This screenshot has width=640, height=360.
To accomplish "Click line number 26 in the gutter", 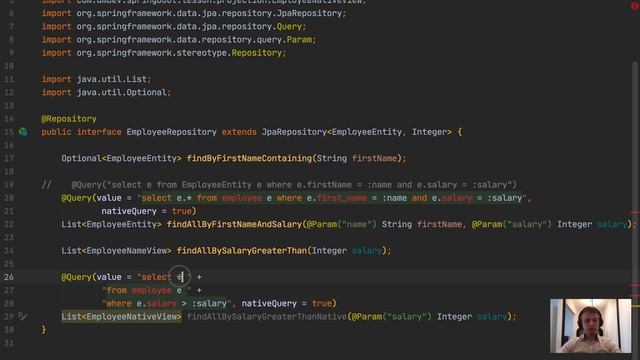I will (9, 277).
